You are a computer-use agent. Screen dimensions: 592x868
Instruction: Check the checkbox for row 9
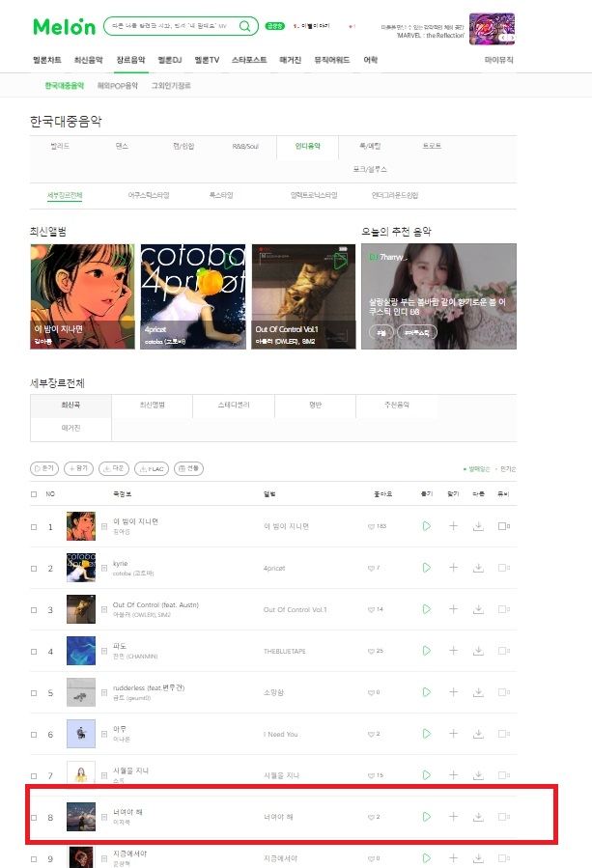34,859
